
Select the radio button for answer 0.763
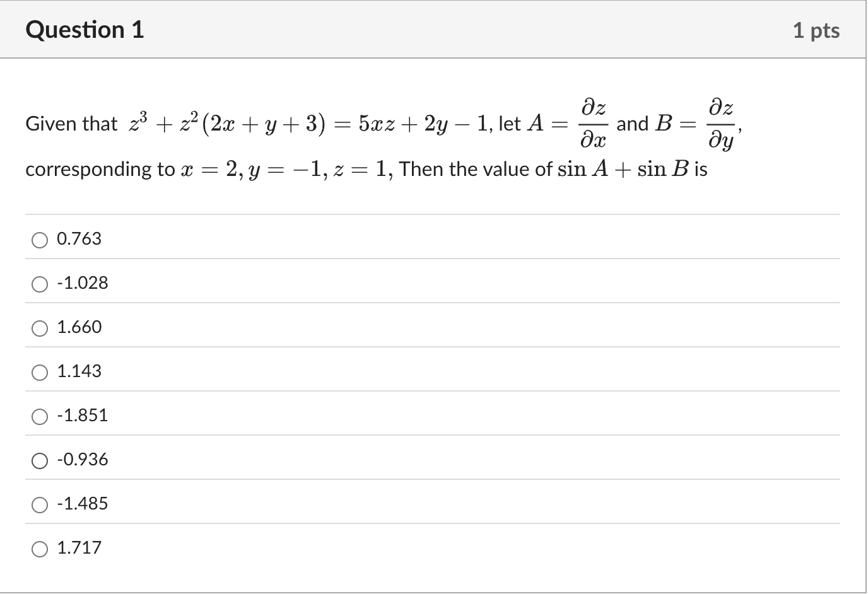pos(40,240)
